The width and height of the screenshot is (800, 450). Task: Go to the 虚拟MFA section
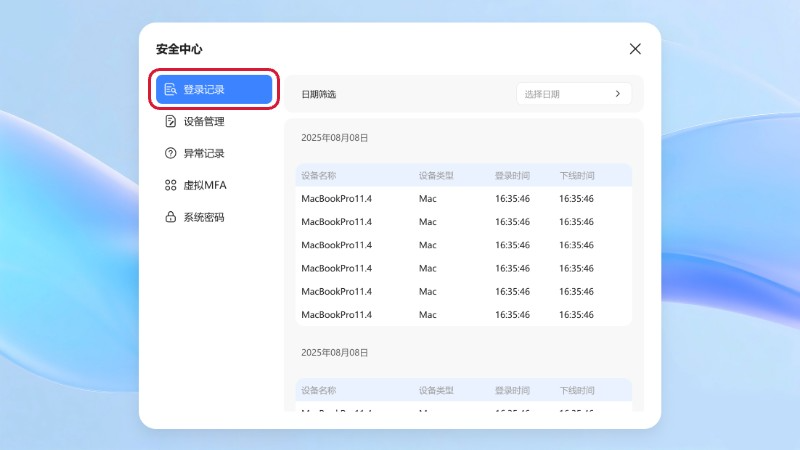click(205, 185)
